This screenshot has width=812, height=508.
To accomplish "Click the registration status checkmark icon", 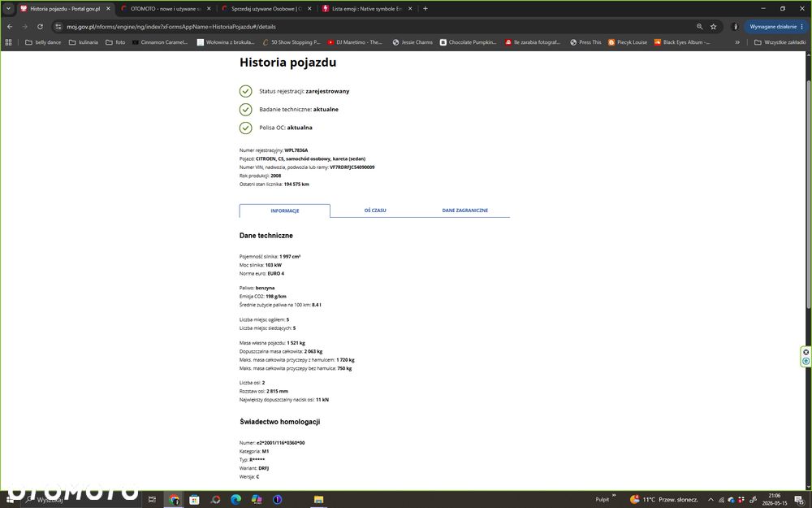I will 245,91.
